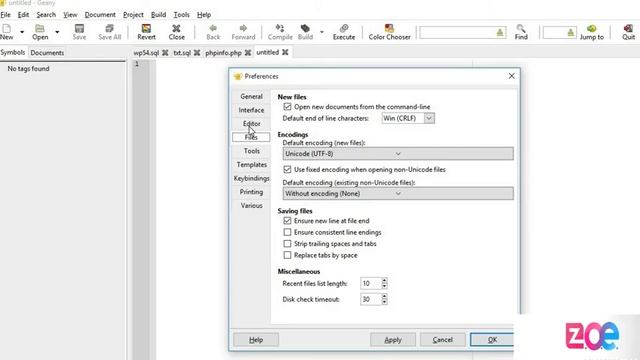Close the phpinfo.php tab via its X
The width and height of the screenshot is (640, 360).
pyautogui.click(x=248, y=53)
